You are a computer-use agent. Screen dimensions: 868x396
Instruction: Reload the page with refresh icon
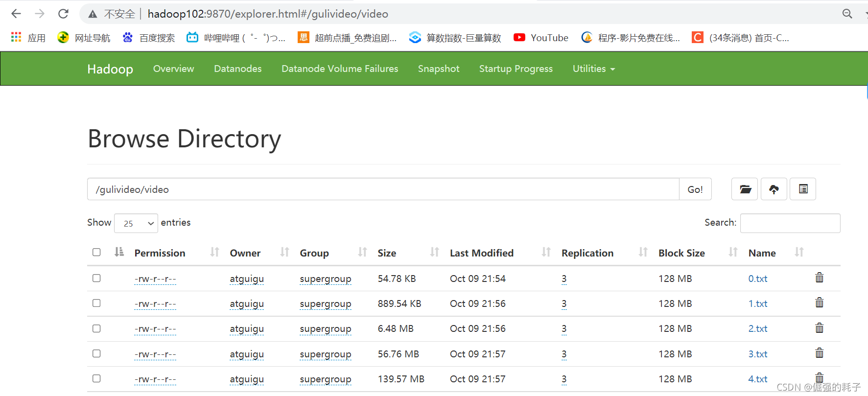[x=63, y=14]
